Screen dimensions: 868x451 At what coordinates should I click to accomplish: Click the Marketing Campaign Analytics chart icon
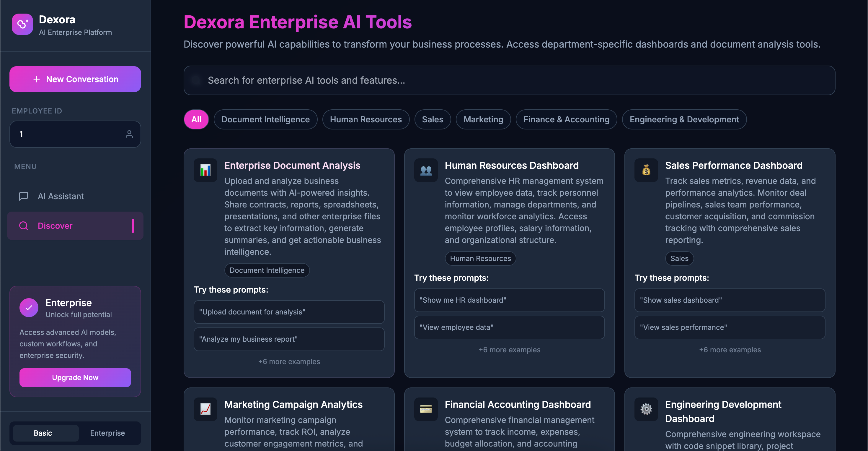(205, 409)
